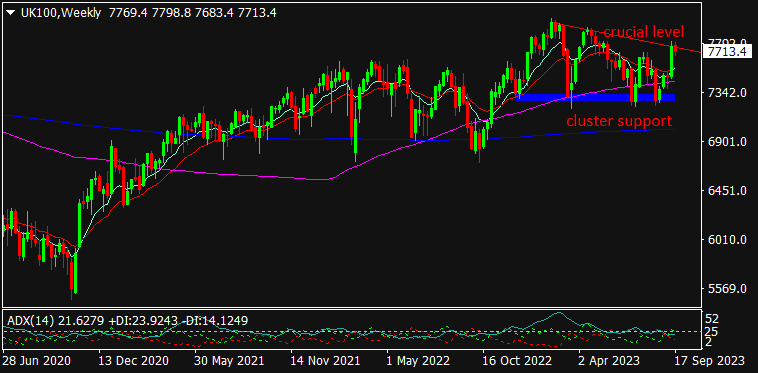Select the ADX(14) indicator label
This screenshot has height=373, width=758.
[30, 320]
